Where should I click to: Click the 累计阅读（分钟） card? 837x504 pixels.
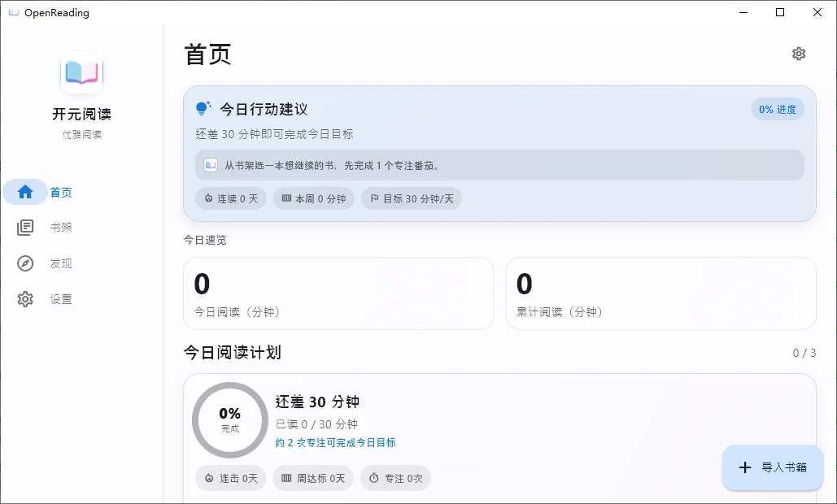(x=660, y=293)
